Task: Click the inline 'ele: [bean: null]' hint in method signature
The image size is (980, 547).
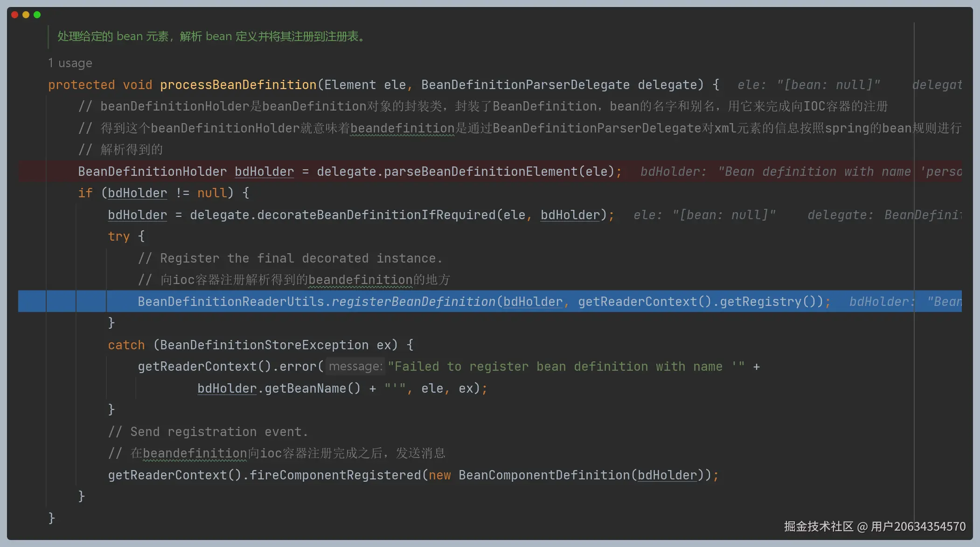Action: (808, 85)
